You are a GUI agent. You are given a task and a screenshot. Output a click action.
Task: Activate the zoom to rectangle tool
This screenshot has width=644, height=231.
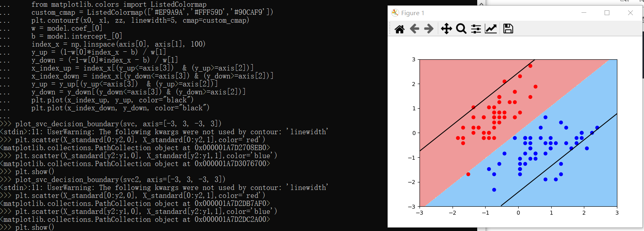pyautogui.click(x=461, y=29)
